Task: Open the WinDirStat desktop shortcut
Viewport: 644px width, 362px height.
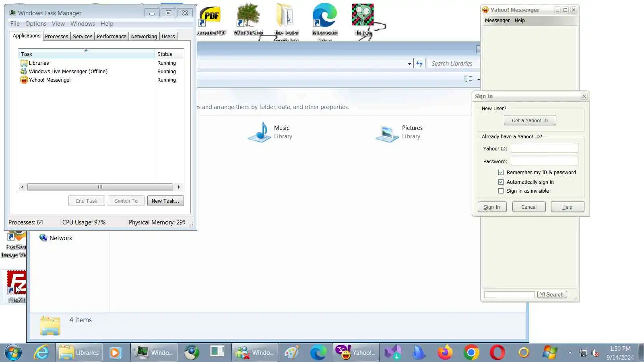Action: pyautogui.click(x=248, y=19)
